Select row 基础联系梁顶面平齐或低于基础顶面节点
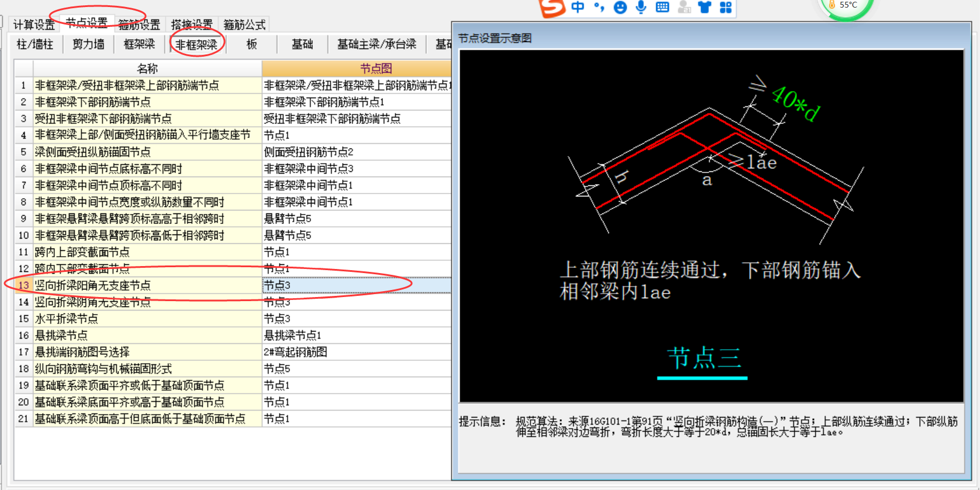Viewport: 980px width, 490px height. pos(147,385)
